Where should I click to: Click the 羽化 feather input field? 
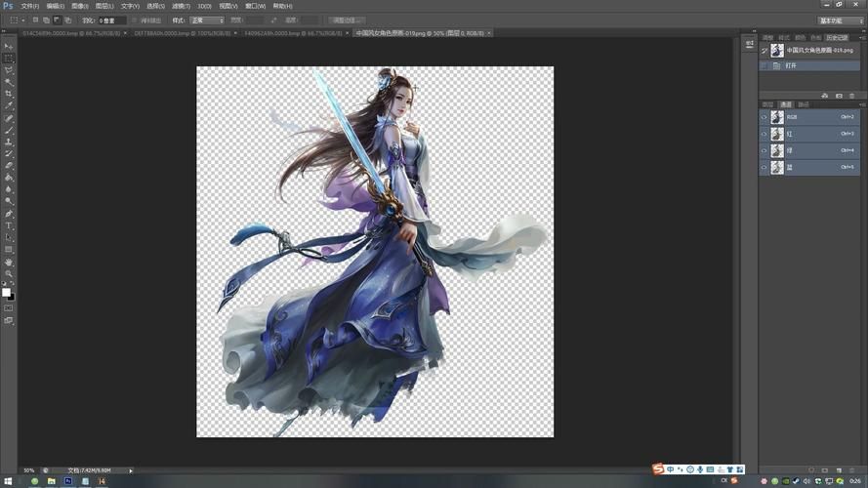[112, 20]
